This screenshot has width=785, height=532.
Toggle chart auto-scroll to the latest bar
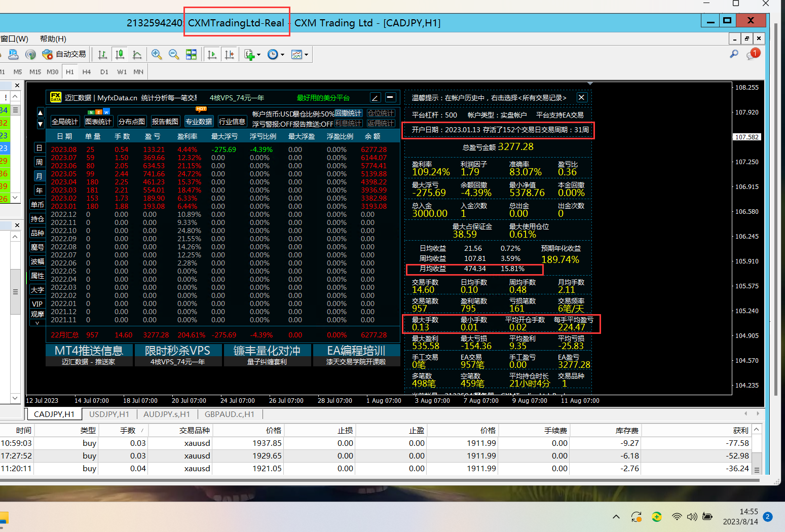pos(212,54)
